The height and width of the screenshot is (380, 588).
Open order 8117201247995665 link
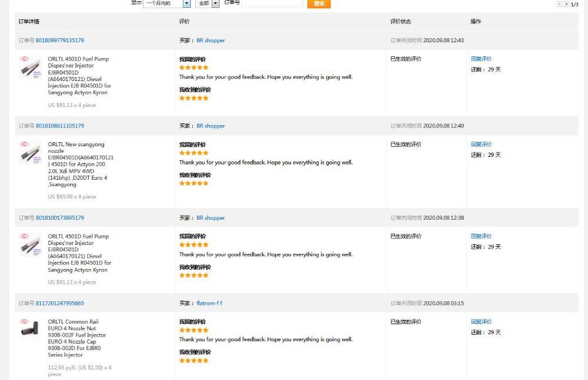[59, 304]
